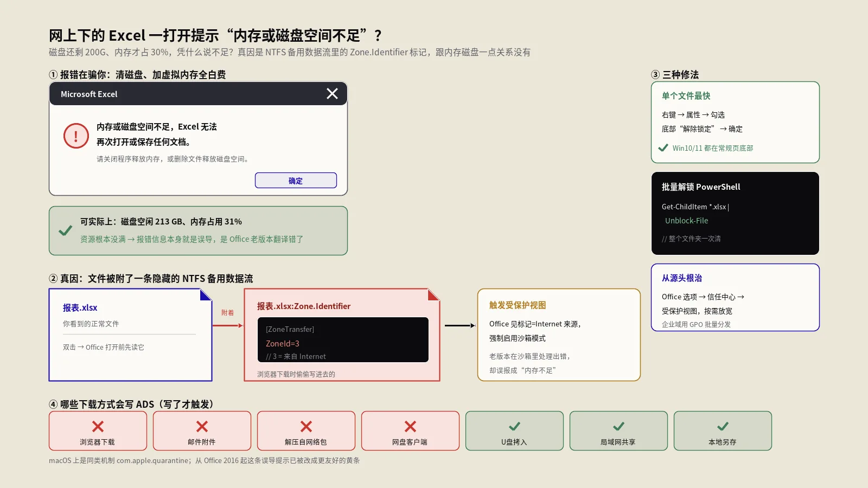This screenshot has height=488, width=868.
Task: Click the // 整个文件夹一次清 comment
Action: coord(691,239)
